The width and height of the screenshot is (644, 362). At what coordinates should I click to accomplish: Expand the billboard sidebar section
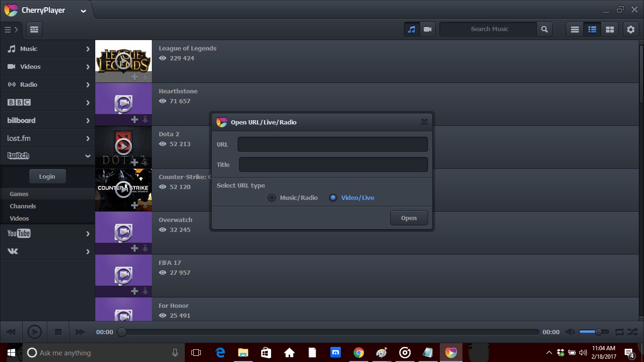pos(47,120)
